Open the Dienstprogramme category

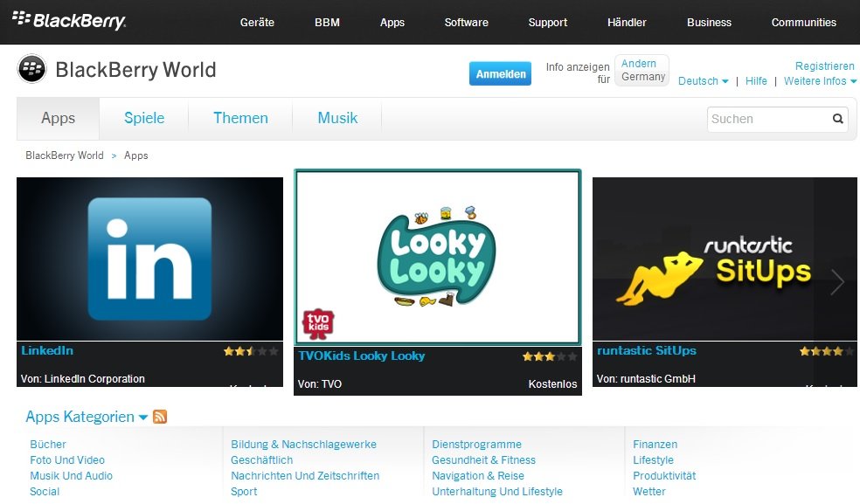(476, 445)
